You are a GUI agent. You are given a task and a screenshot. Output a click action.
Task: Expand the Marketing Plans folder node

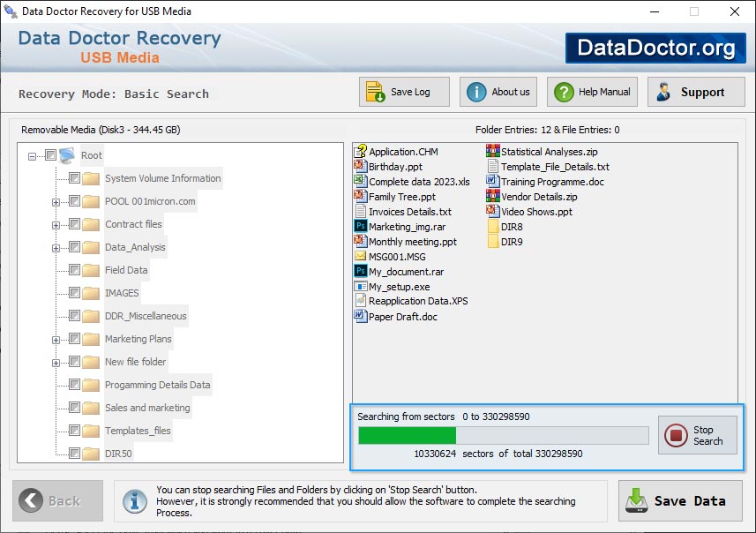tap(56, 340)
